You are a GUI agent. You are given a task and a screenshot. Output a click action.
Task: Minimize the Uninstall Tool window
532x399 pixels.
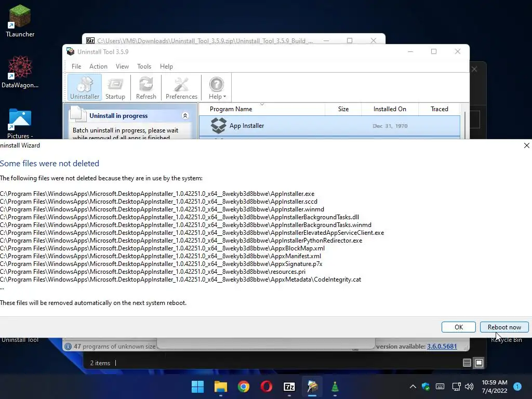click(x=410, y=51)
